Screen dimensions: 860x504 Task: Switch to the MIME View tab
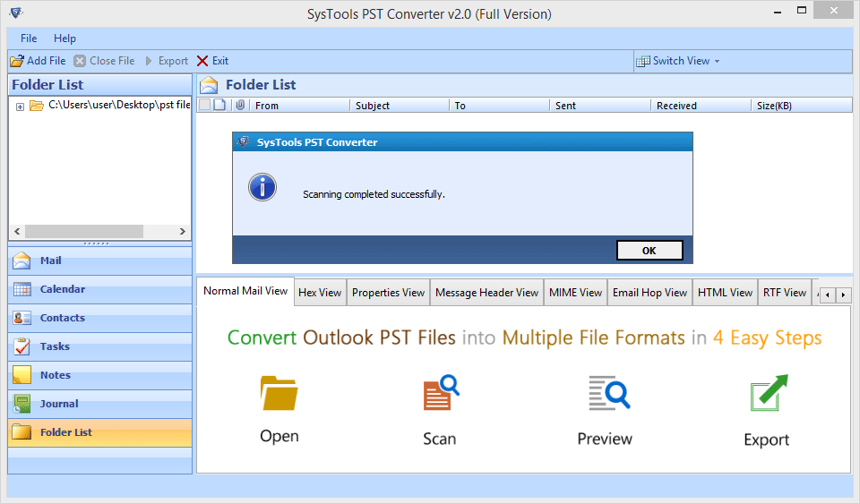click(575, 293)
